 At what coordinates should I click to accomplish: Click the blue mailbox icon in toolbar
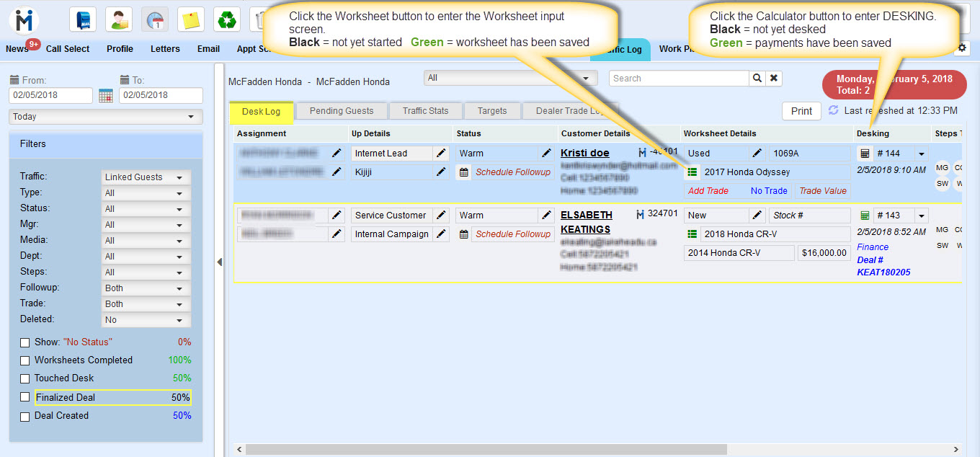83,19
